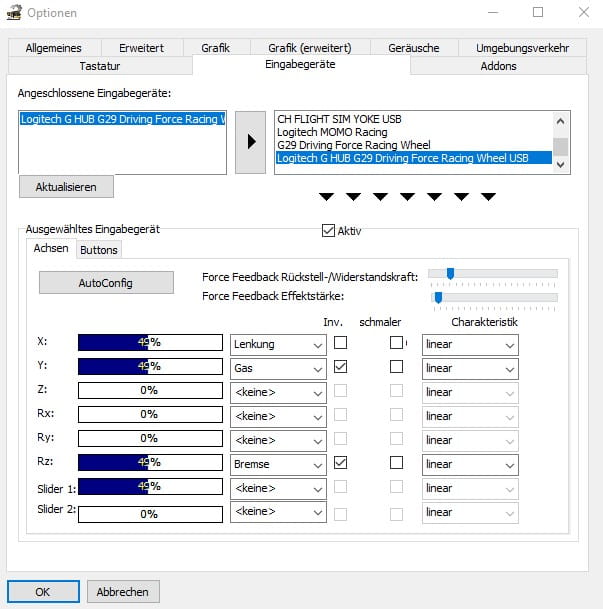Uncheck Inv. checkbox for Y axis
603x609 pixels.
[x=341, y=366]
